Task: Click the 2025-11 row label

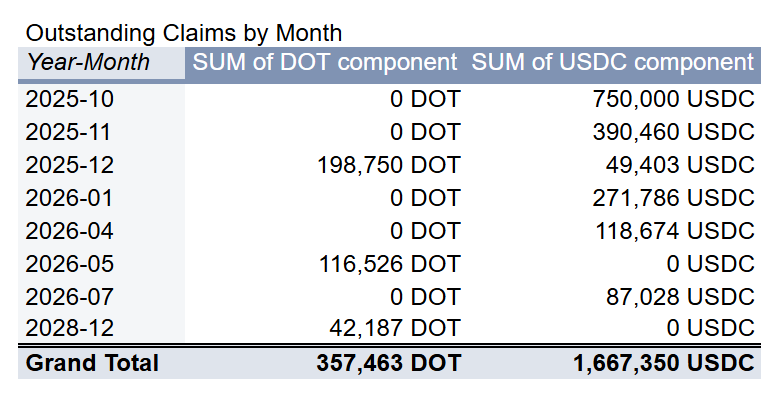Action: click(69, 132)
